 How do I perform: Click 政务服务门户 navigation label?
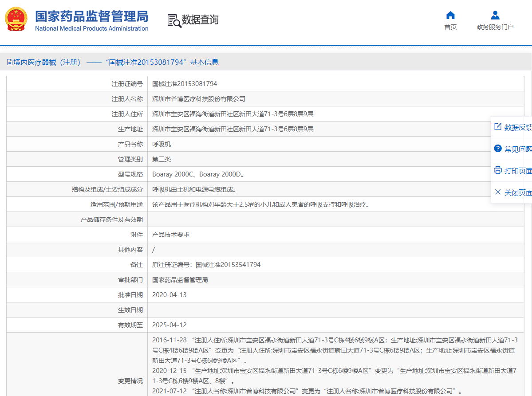pos(495,27)
